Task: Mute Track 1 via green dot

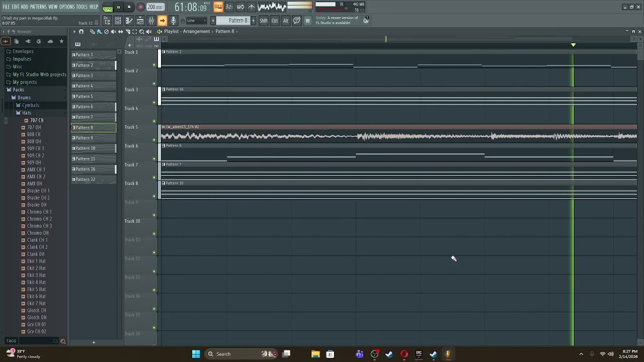Action: [x=154, y=65]
